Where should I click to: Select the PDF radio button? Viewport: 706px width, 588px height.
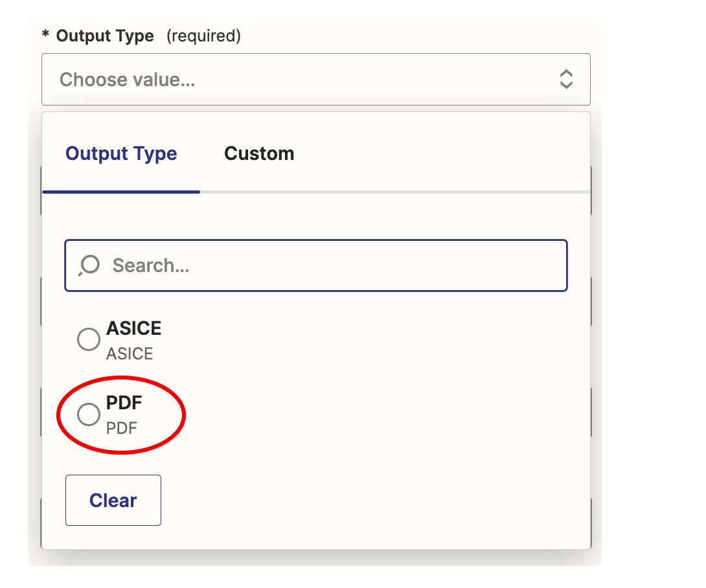click(x=89, y=414)
